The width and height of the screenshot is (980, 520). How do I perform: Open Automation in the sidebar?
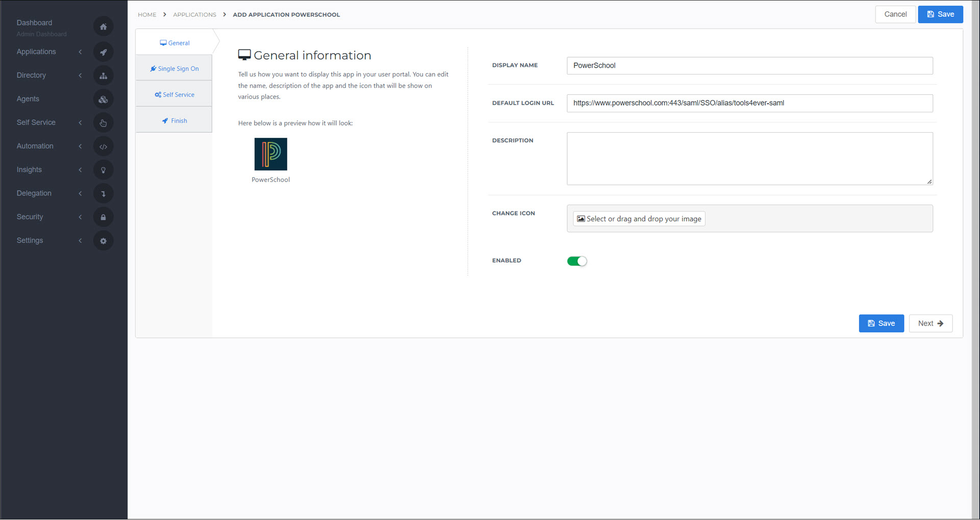[x=35, y=146]
